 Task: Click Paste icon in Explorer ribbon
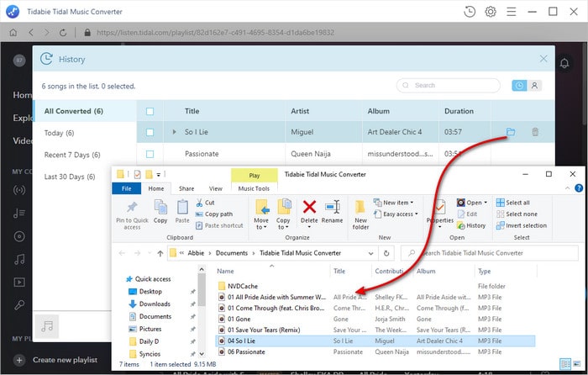(x=182, y=211)
